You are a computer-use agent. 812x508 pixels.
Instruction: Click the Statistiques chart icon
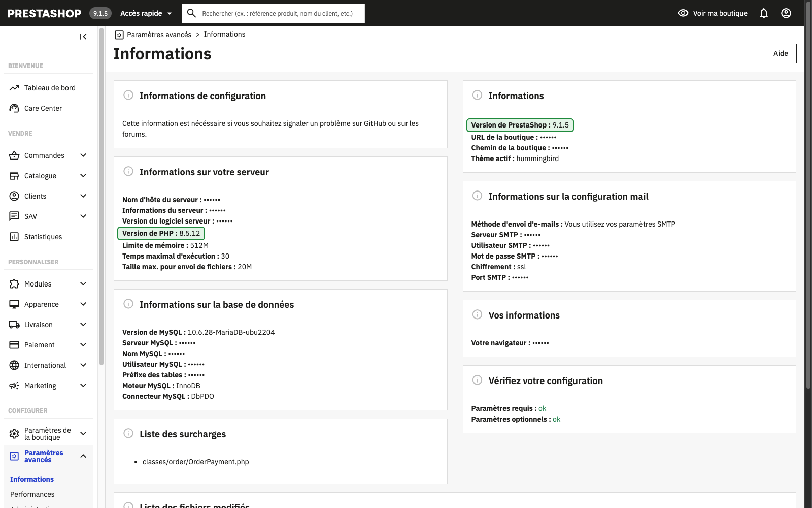tap(14, 237)
